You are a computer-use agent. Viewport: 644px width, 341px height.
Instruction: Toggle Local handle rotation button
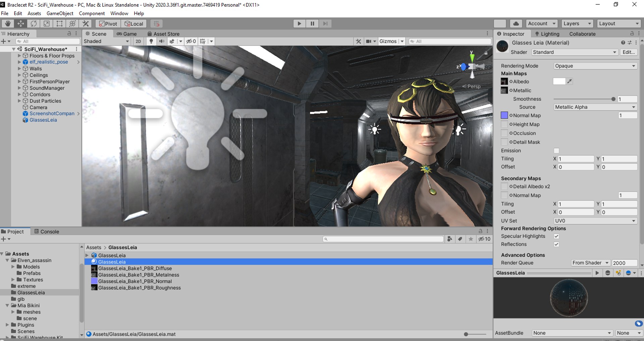134,23
